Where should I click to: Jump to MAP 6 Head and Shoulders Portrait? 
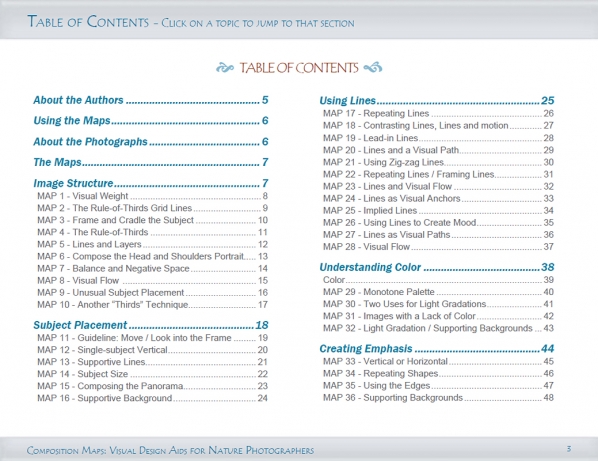click(x=152, y=257)
